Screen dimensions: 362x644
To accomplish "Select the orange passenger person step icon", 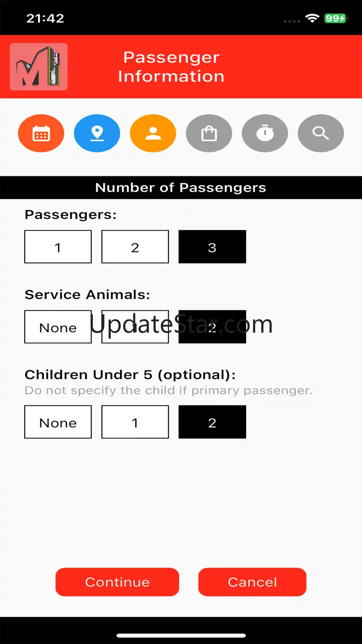I will pyautogui.click(x=153, y=134).
